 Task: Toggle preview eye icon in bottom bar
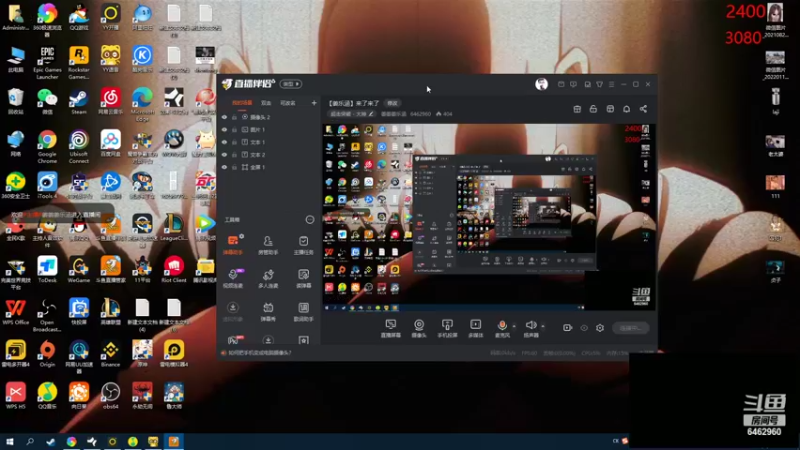(x=584, y=328)
